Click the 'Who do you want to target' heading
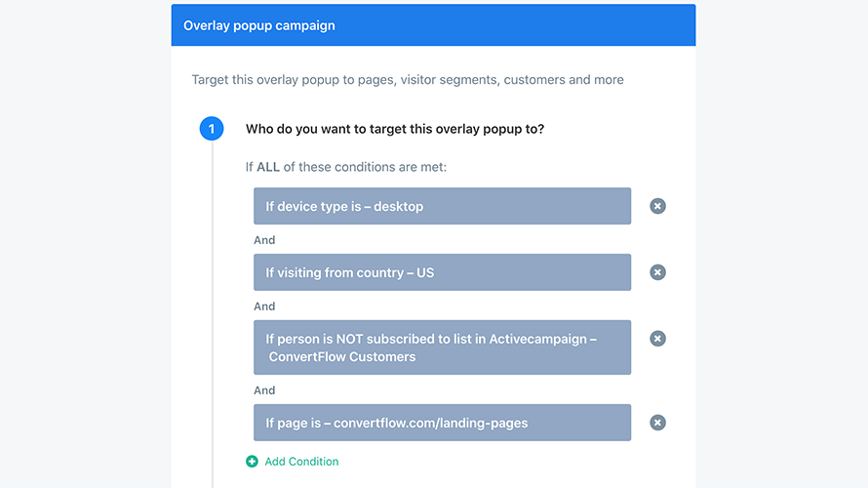Screen dimensions: 868x488 click(395, 129)
